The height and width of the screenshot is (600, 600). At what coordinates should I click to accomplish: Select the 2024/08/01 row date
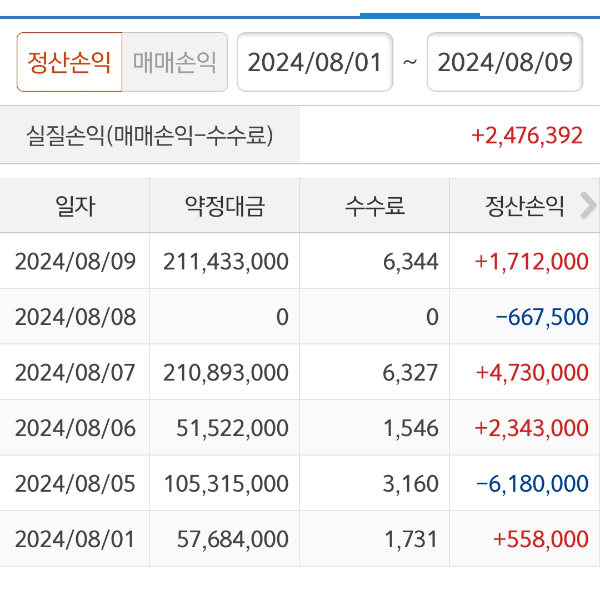pyautogui.click(x=75, y=539)
